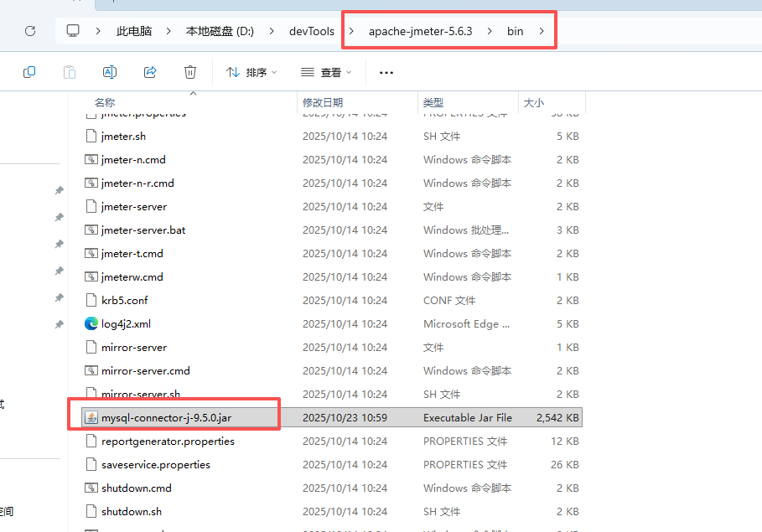The height and width of the screenshot is (532, 762).
Task: Select the Rename icon
Action: coord(109,72)
